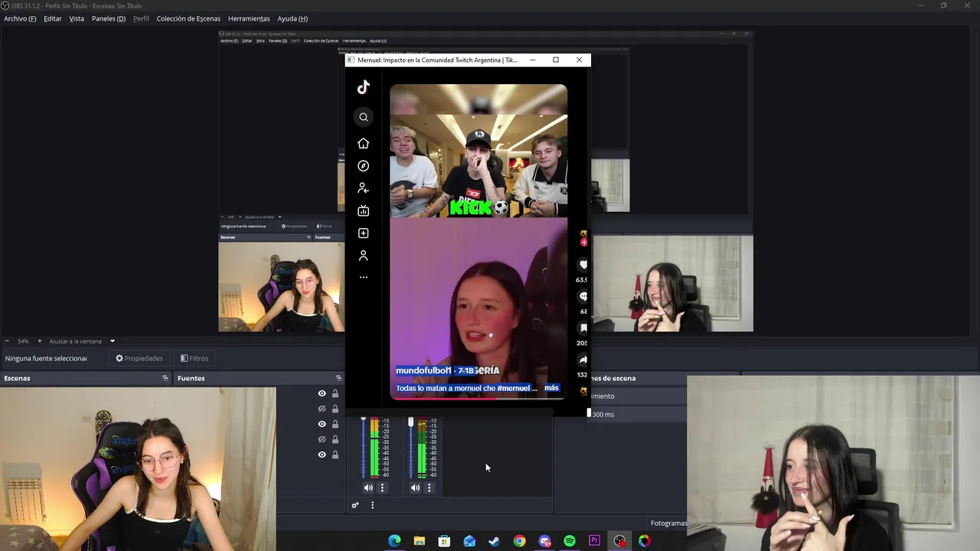Lock the bottom source in Fuentes
This screenshot has width=980, height=551.
coord(335,455)
